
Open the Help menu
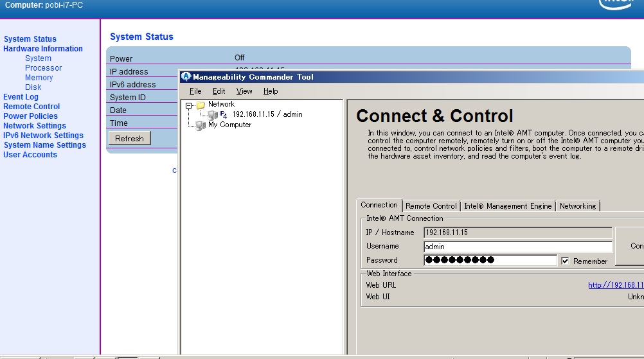tap(271, 91)
